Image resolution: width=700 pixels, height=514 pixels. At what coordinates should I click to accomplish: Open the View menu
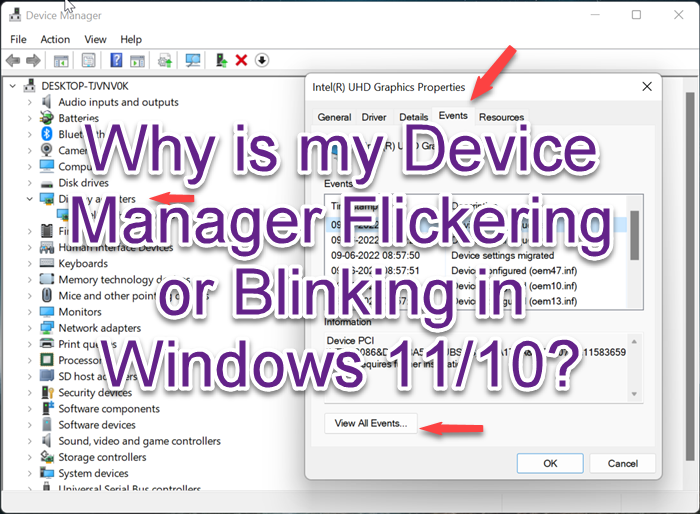[x=96, y=39]
